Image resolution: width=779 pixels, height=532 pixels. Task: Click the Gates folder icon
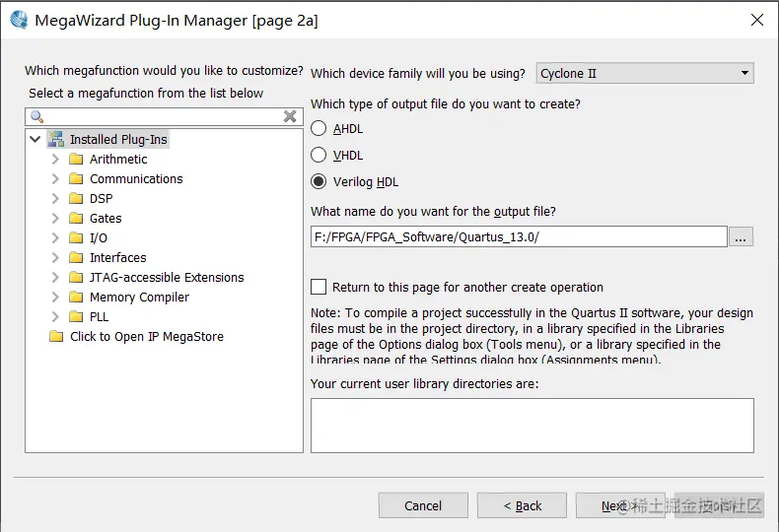pyautogui.click(x=76, y=218)
